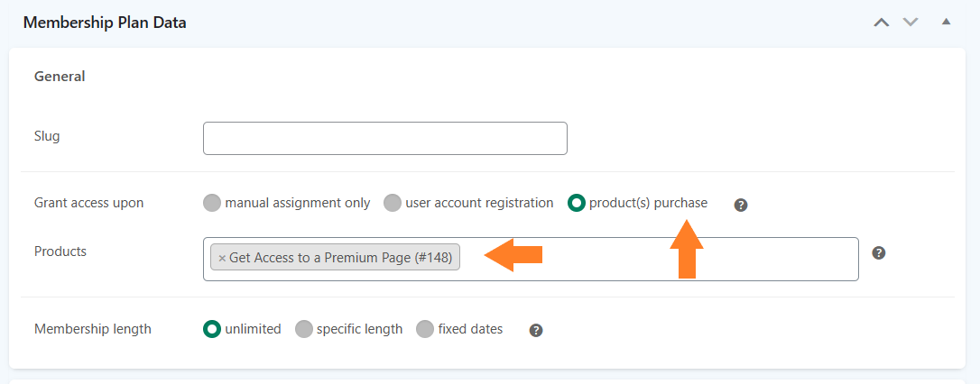Click the help icon beside Products field
This screenshot has width=980, height=384.
[879, 253]
